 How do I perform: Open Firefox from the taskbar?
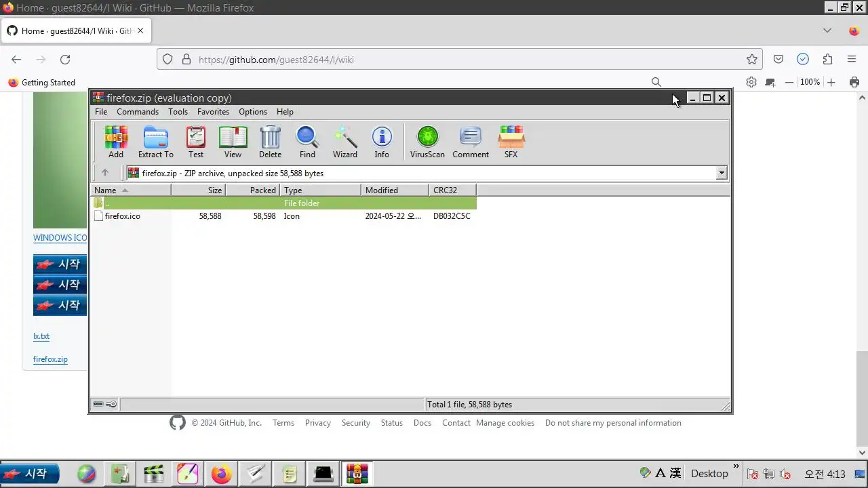click(x=221, y=474)
